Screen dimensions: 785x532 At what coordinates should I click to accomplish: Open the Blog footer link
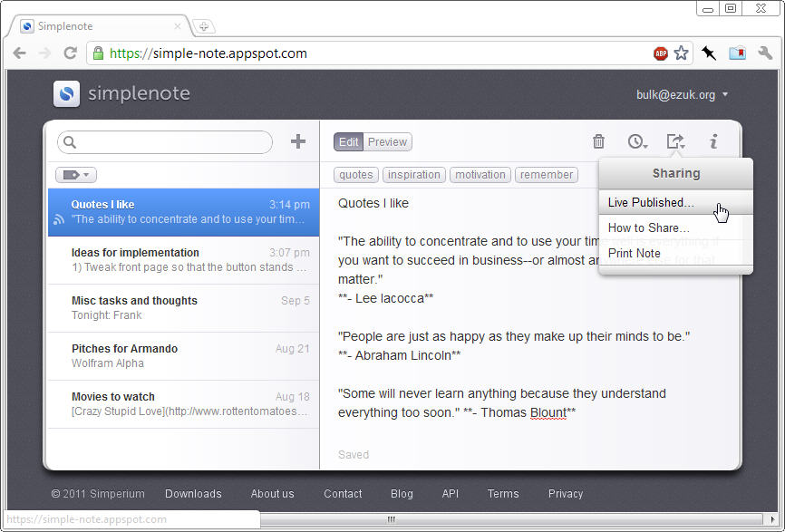tap(402, 493)
